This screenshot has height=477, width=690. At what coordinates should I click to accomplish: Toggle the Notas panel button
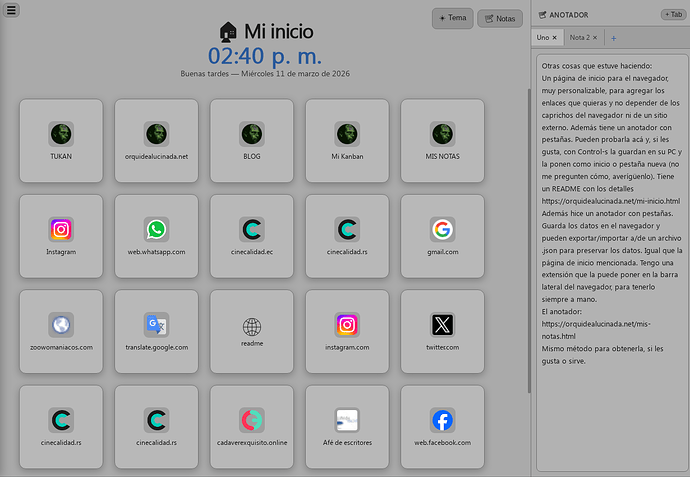pos(500,18)
